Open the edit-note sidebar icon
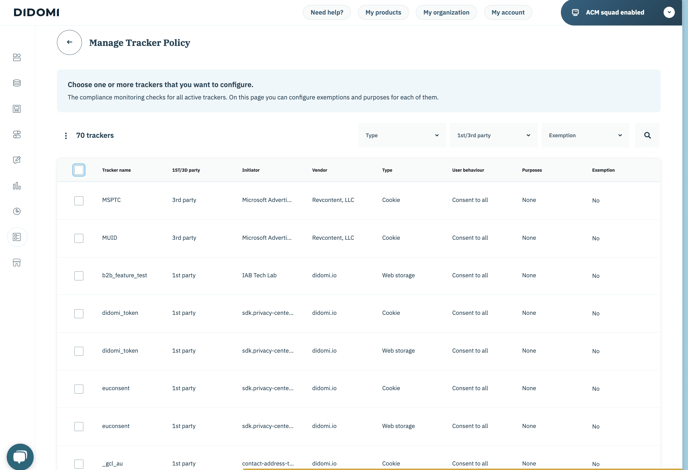The image size is (688, 470). click(x=17, y=160)
